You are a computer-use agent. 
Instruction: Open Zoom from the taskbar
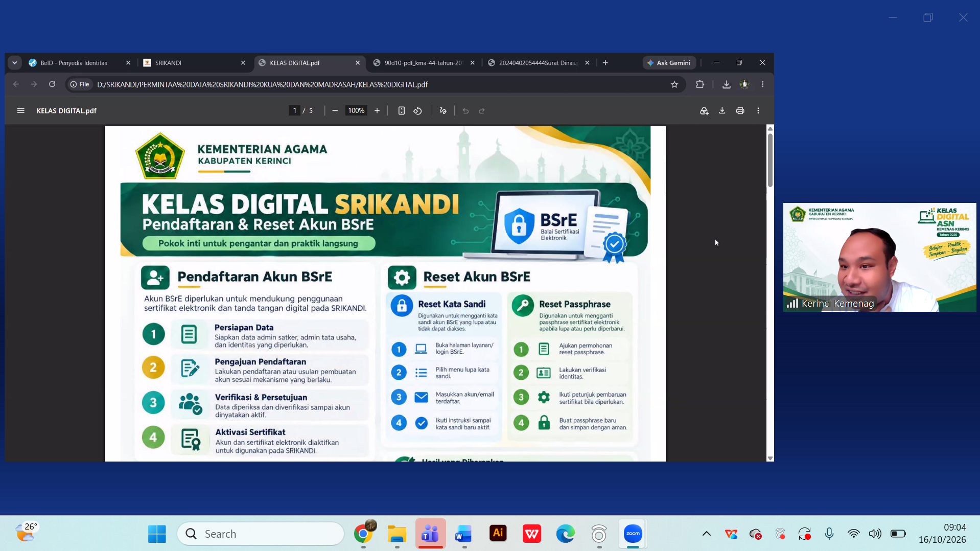pyautogui.click(x=633, y=534)
